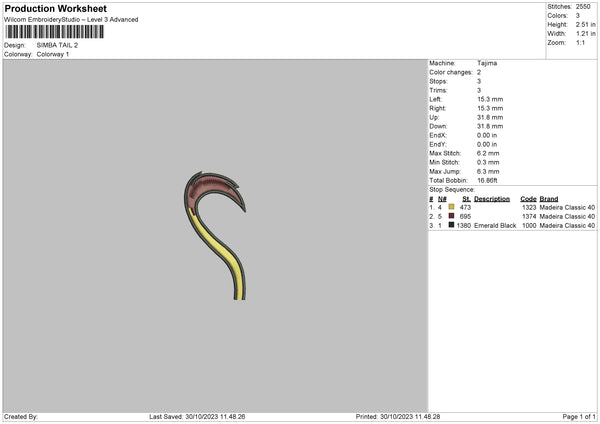Click the Simba tail embroidery design preview
The width and height of the screenshot is (600, 424).
215,235
